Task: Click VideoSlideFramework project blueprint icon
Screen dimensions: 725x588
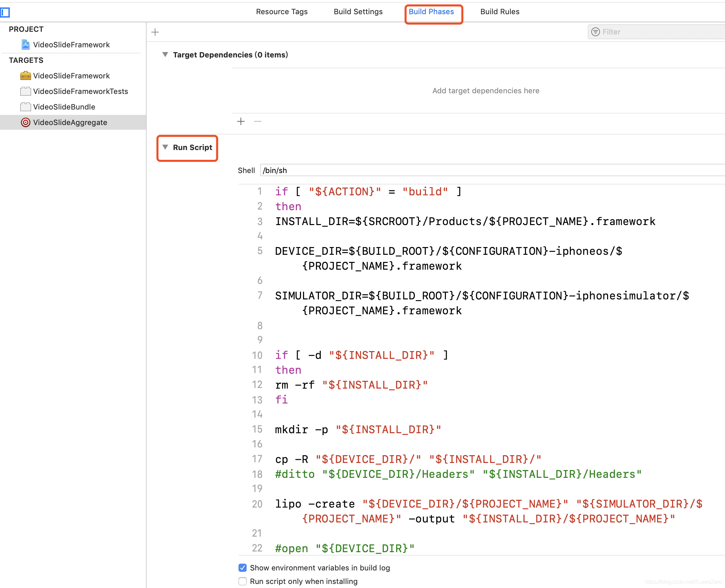Action: click(25, 44)
